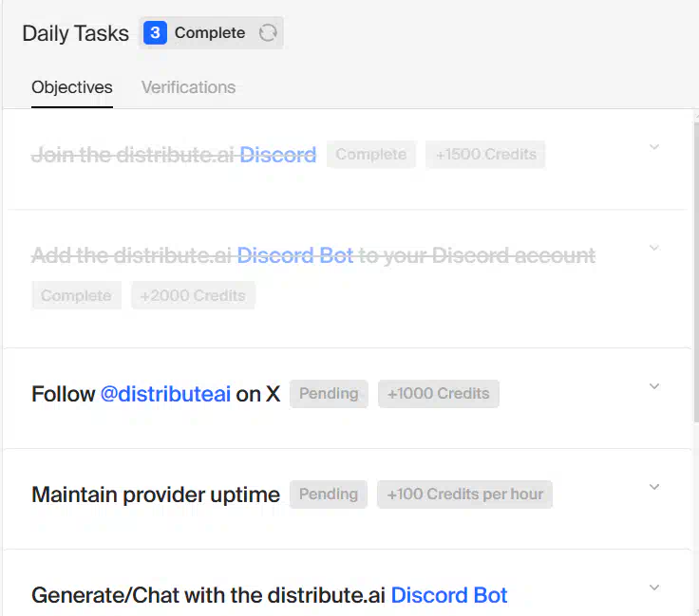The image size is (699, 616).
Task: Click the +2000 Credits badge
Action: coord(193,295)
